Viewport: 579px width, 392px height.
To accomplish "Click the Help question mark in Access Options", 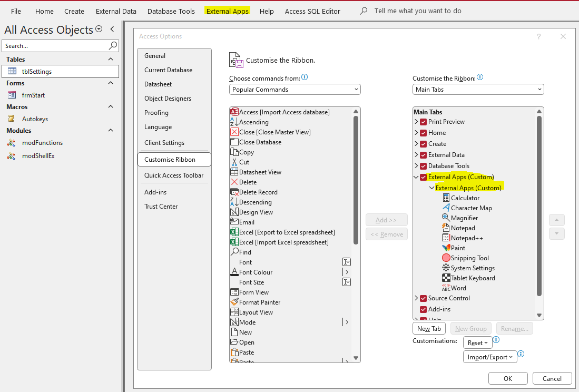I will coord(539,36).
